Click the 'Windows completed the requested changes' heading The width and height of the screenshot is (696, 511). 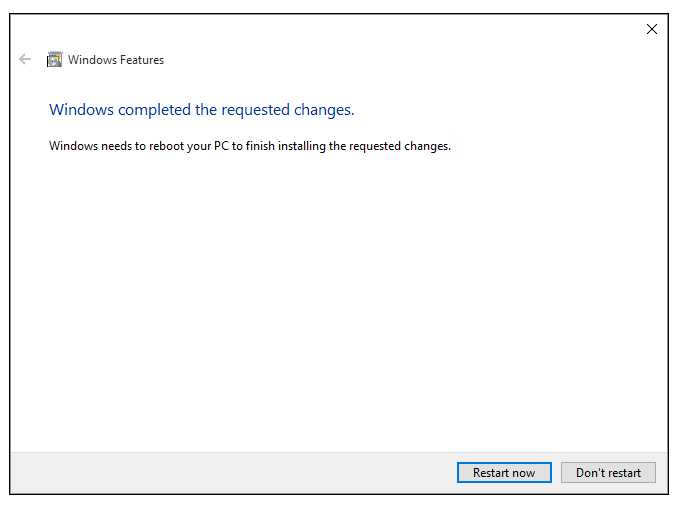point(202,110)
